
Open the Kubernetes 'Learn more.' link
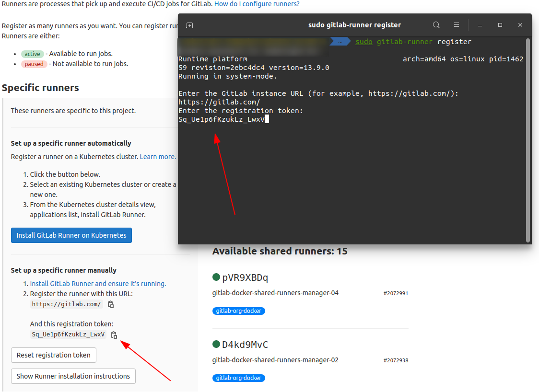pos(158,157)
